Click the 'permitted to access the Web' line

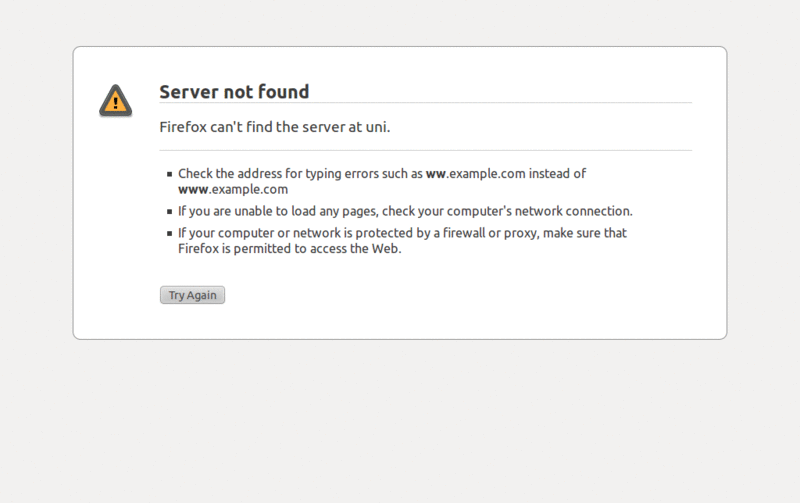point(317,249)
